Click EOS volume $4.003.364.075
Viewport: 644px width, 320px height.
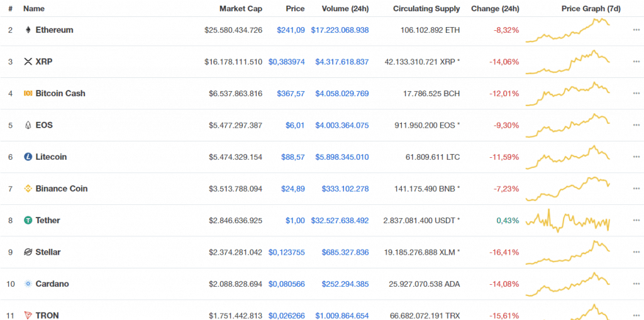click(342, 125)
